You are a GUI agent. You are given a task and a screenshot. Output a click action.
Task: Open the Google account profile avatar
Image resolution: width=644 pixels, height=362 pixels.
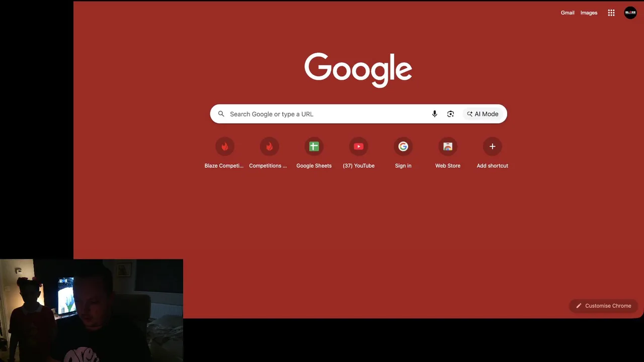(630, 13)
